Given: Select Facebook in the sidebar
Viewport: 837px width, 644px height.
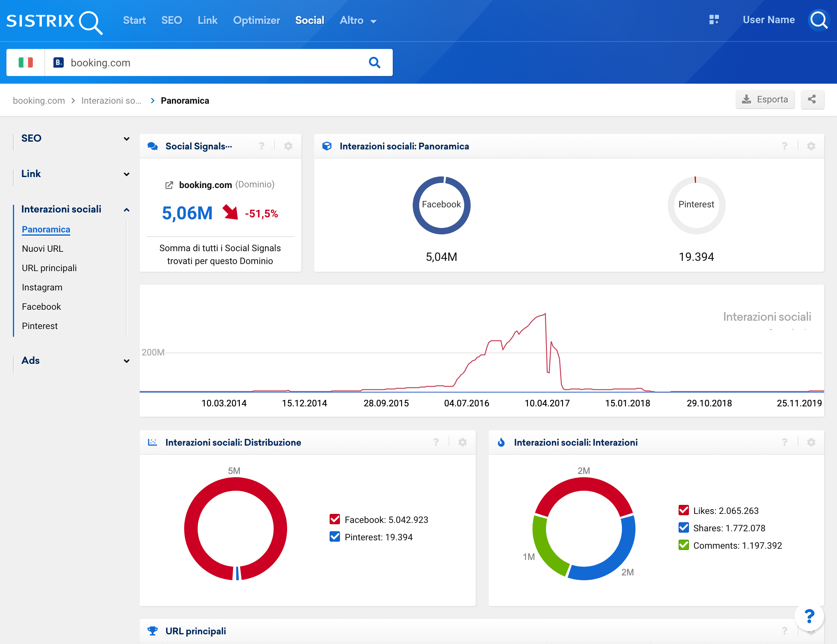Looking at the screenshot, I should 42,307.
